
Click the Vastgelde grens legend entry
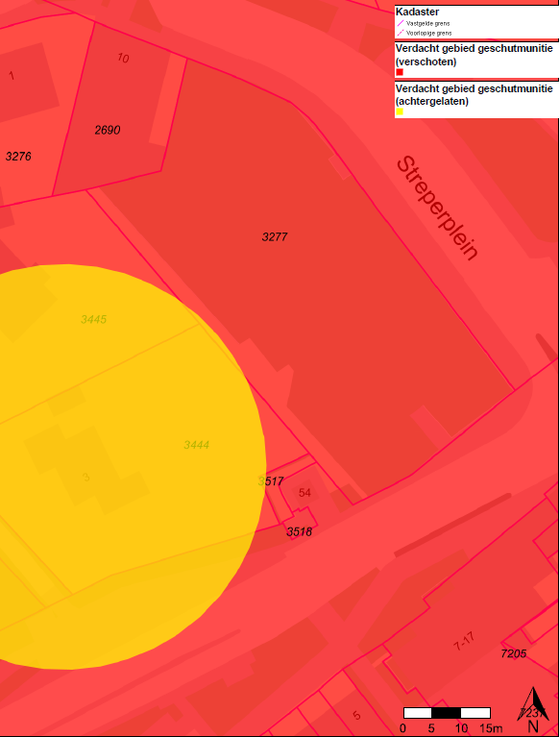428,23
